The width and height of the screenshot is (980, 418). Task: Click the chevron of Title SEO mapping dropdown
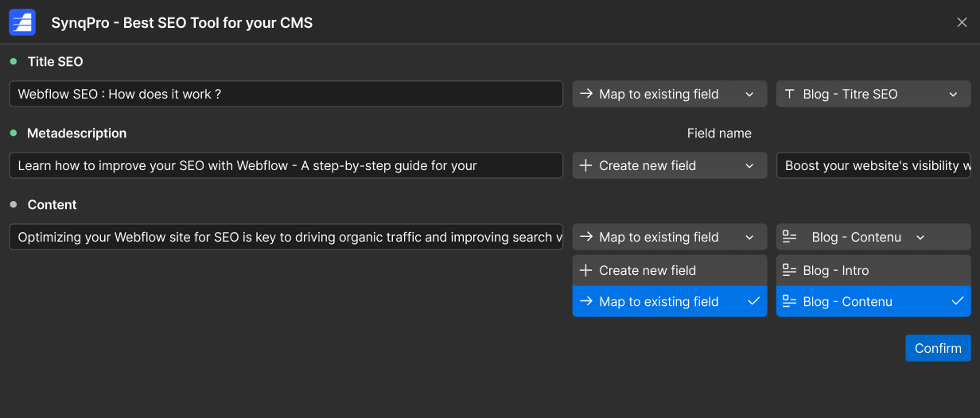749,94
